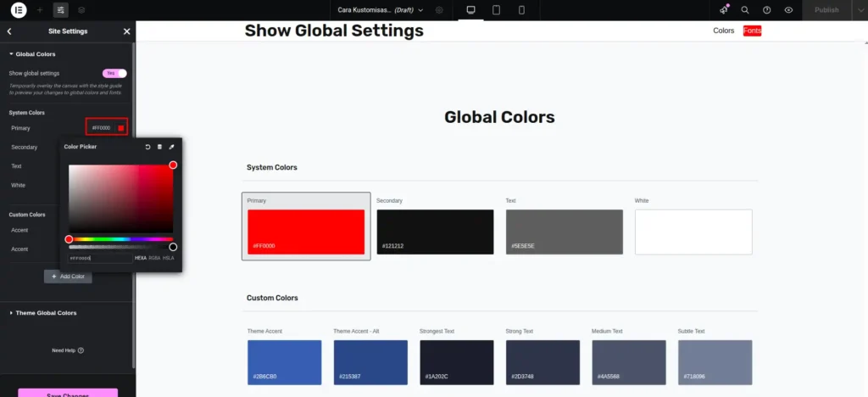
Task: Open the Publish options dropdown arrow
Action: pyautogui.click(x=860, y=10)
